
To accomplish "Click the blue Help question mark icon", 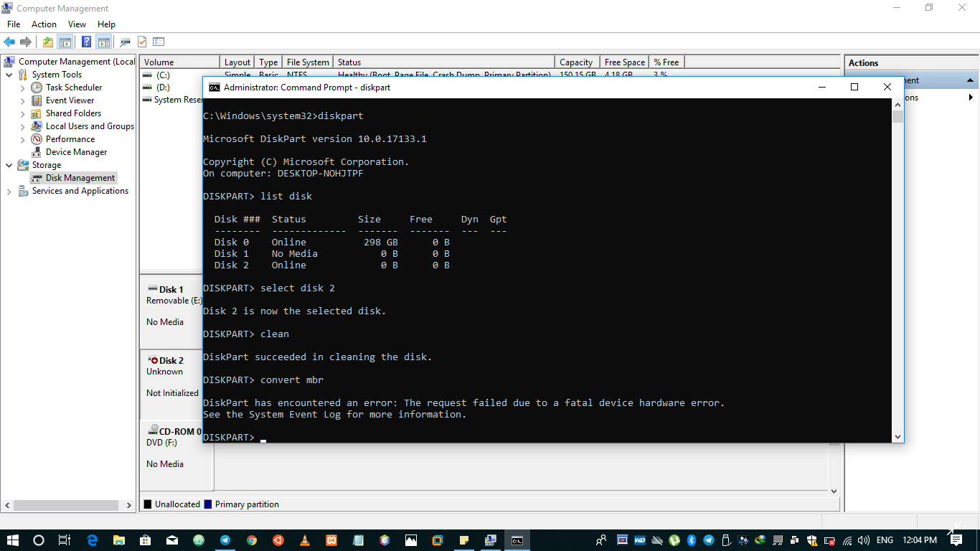I will [87, 42].
